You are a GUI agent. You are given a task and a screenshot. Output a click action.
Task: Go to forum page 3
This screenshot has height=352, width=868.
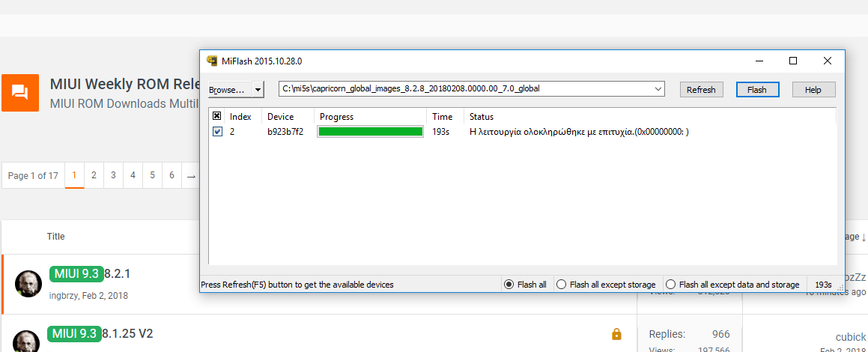pos(114,175)
